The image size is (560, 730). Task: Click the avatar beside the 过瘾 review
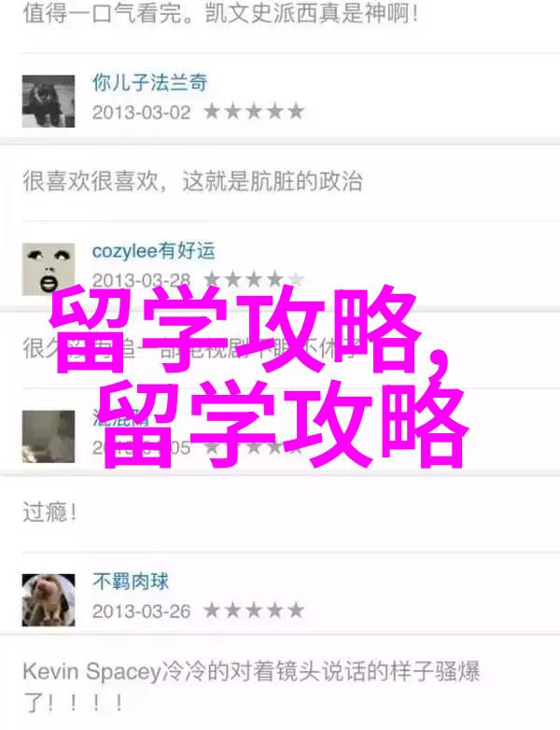49,436
